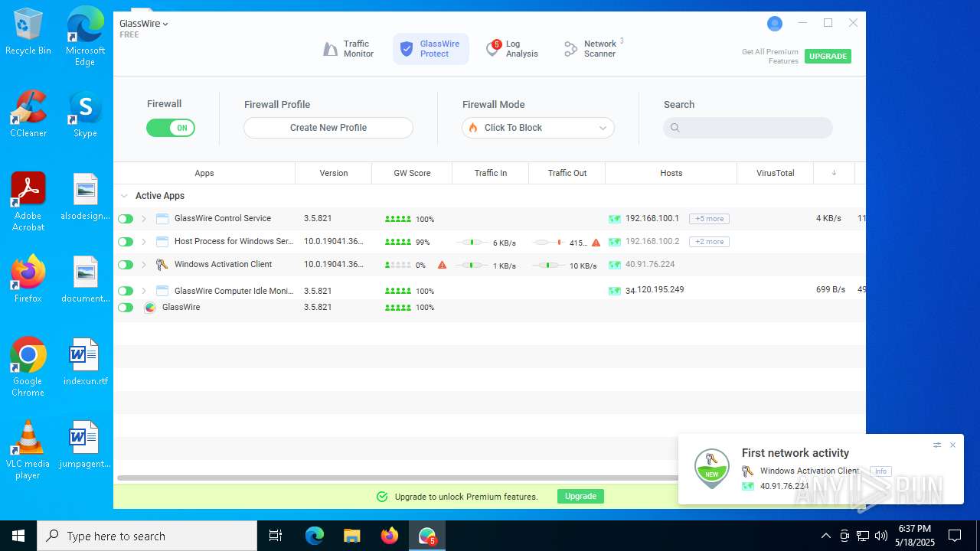Image resolution: width=980 pixels, height=551 pixels.
Task: Click the NEW shield icon in notification
Action: [712, 468]
